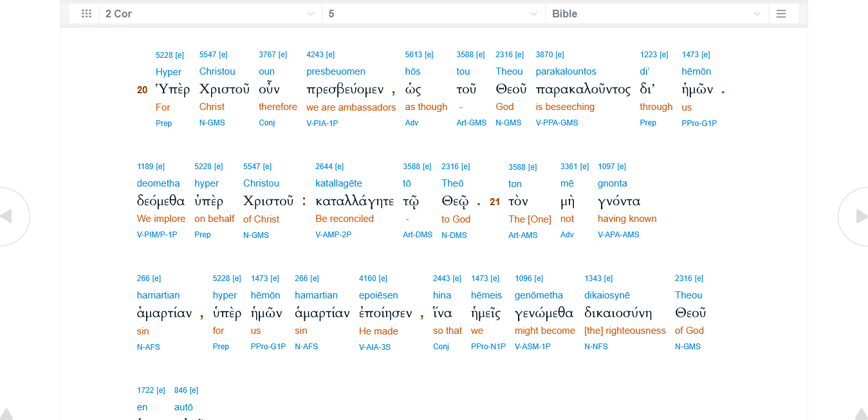The width and height of the screenshot is (868, 420).
Task: Click the N-NFS parsing code
Action: (x=596, y=347)
